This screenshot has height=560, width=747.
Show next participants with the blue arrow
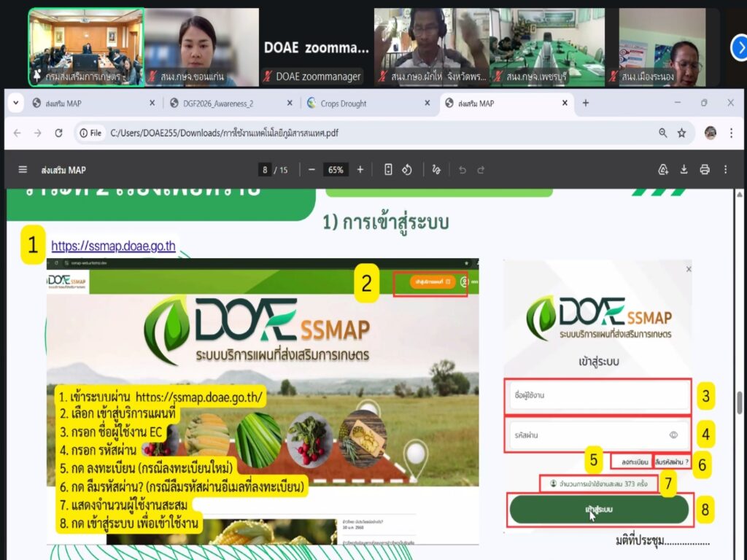point(740,47)
